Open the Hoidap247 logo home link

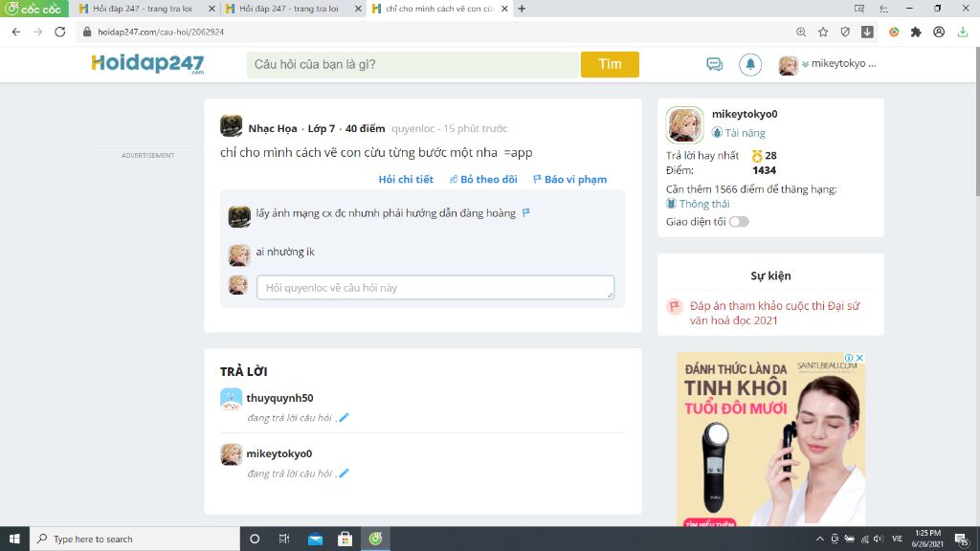[x=147, y=64]
